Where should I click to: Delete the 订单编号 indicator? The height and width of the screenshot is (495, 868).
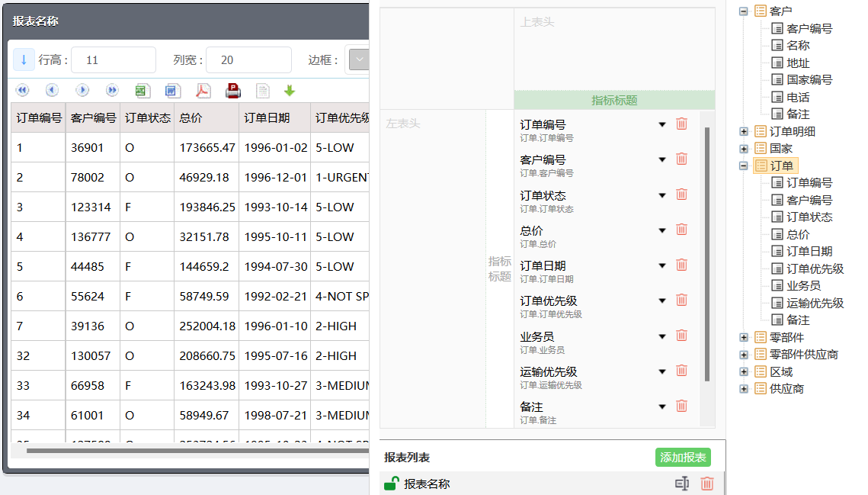pos(681,124)
